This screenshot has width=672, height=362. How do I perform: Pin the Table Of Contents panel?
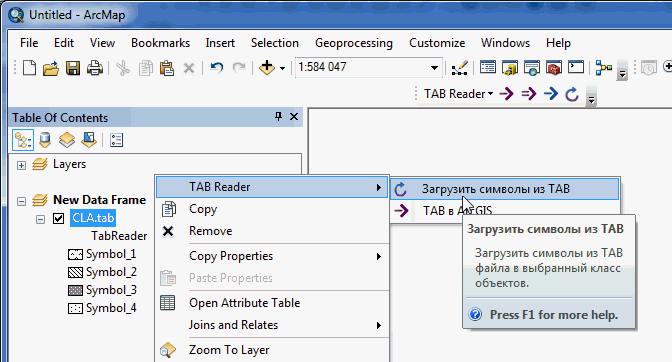pyautogui.click(x=279, y=117)
